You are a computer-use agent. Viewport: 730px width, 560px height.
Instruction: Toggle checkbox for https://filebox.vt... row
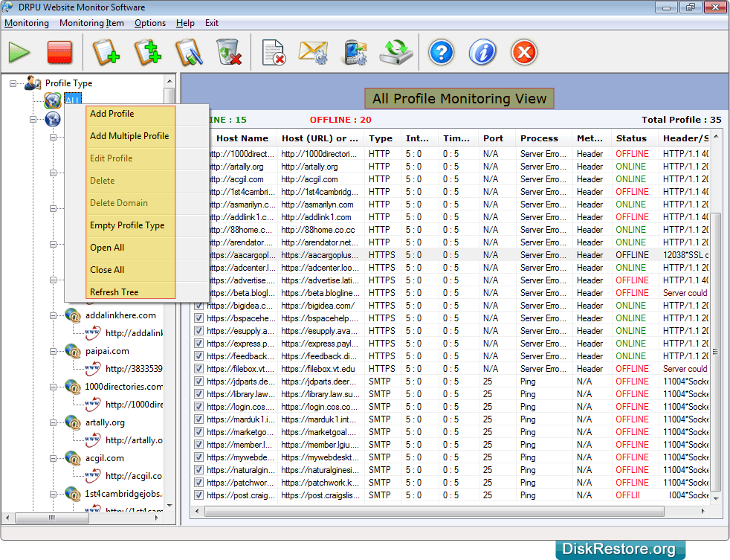(199, 369)
